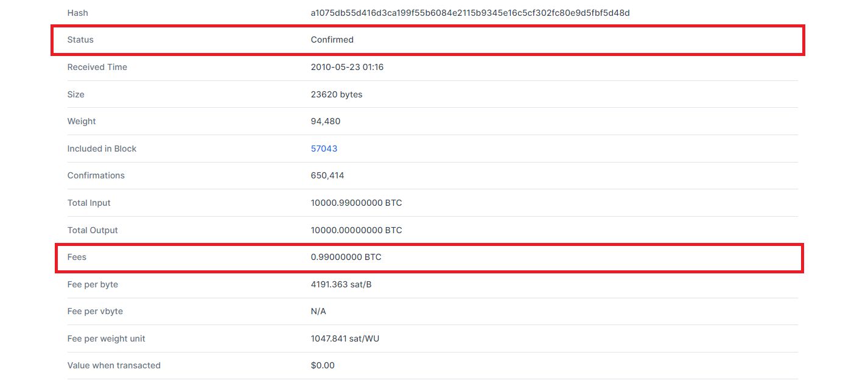The image size is (868, 386).
Task: Click the Value when transacted label
Action: click(x=114, y=365)
